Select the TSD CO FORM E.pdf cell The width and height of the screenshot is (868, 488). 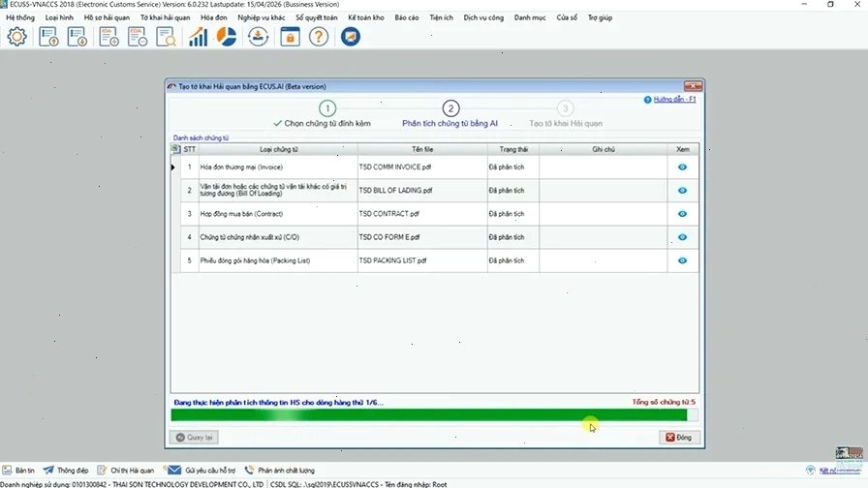point(422,237)
